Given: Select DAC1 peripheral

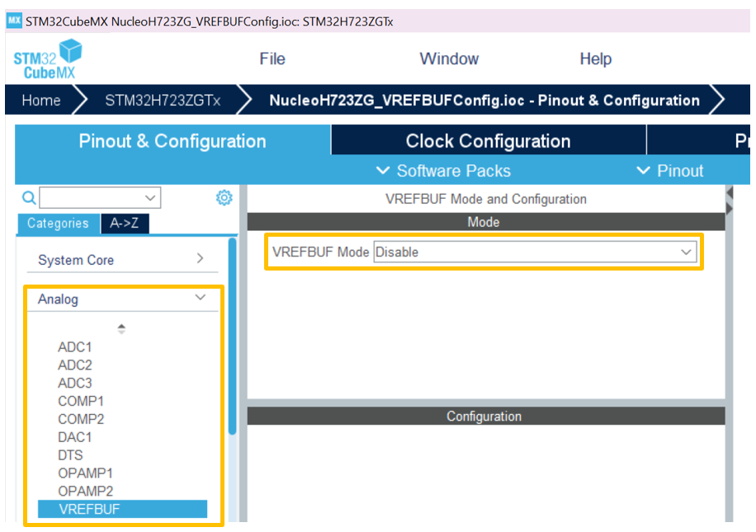Looking at the screenshot, I should pos(75,437).
